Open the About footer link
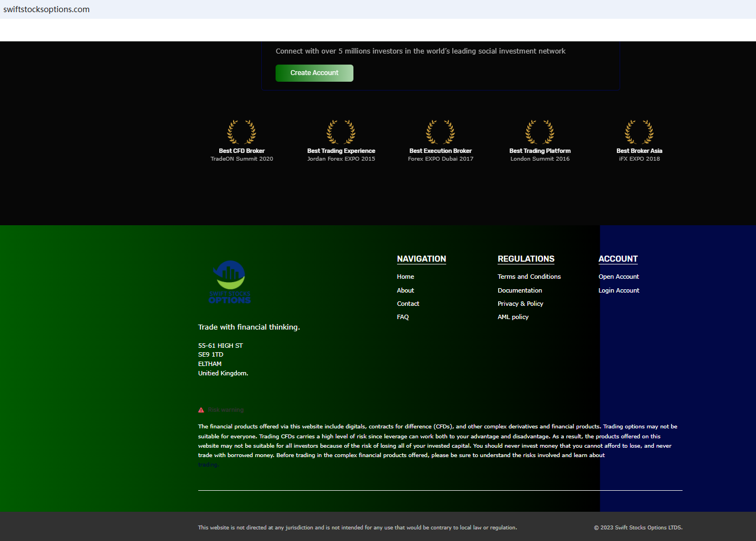Screen dimensions: 756x541 (x=405, y=290)
